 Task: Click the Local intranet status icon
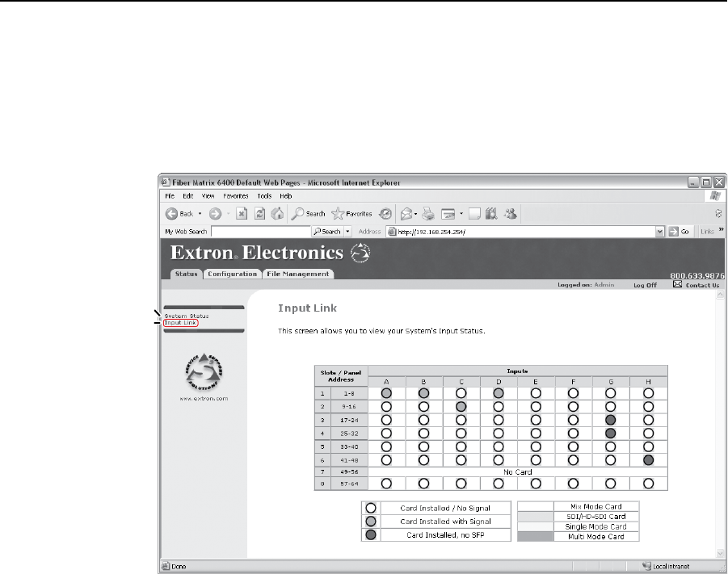point(646,566)
